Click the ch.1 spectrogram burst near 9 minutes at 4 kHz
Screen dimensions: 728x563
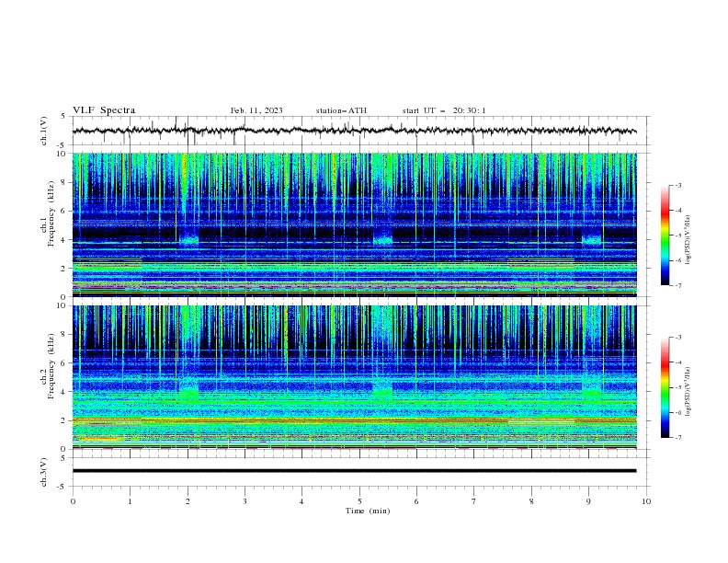(592, 238)
